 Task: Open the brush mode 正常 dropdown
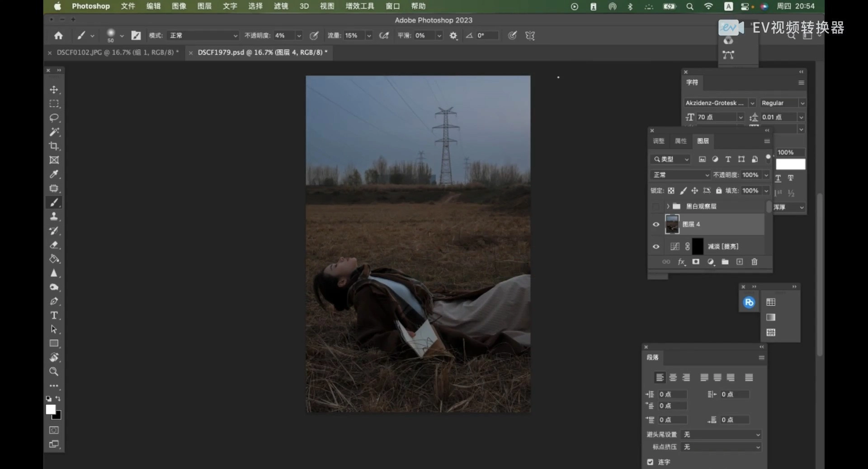click(x=203, y=35)
